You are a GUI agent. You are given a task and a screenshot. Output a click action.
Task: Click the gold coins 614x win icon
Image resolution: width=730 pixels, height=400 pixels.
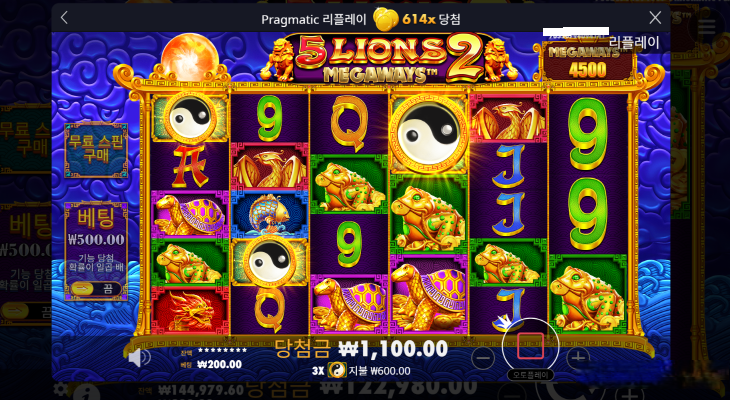(x=386, y=19)
